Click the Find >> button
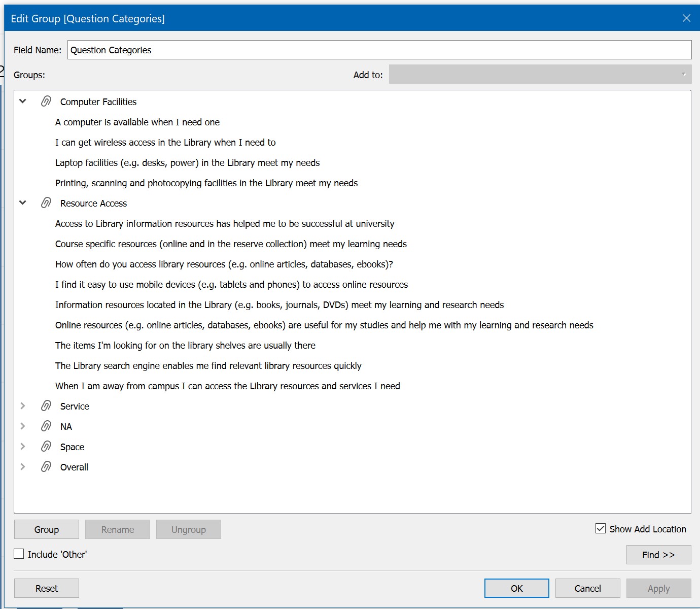Image resolution: width=700 pixels, height=609 pixels. point(659,555)
